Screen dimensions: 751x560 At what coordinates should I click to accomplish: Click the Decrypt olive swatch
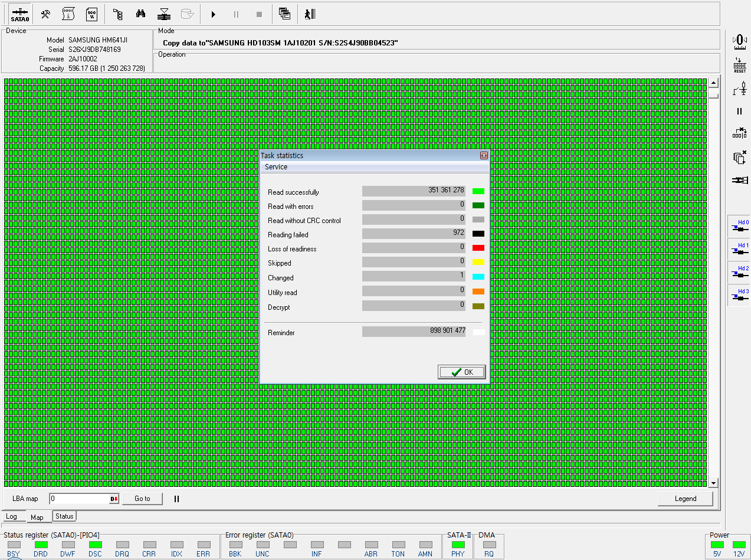pos(478,306)
